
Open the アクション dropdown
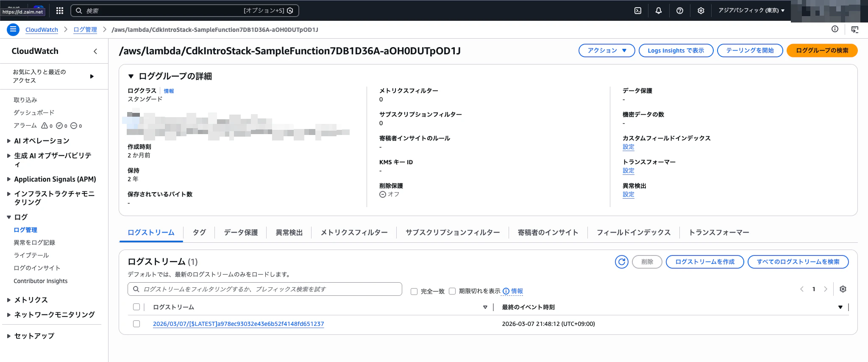click(x=606, y=51)
